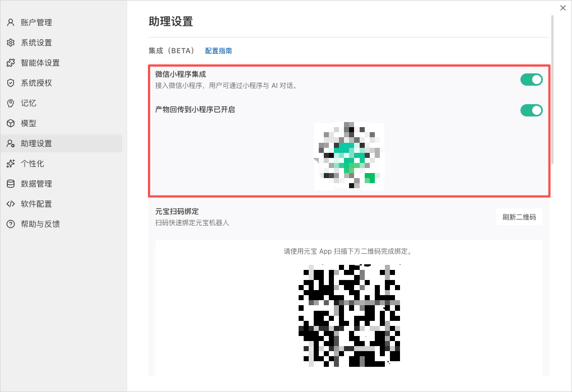
Task: Click the 助理设置 user-gear icon
Action: (11, 143)
